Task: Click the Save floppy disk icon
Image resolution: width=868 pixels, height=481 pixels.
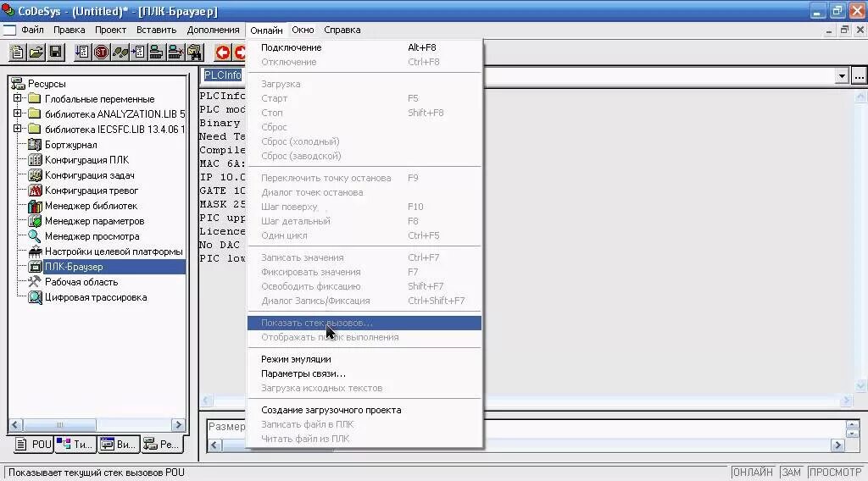Action: (55, 53)
